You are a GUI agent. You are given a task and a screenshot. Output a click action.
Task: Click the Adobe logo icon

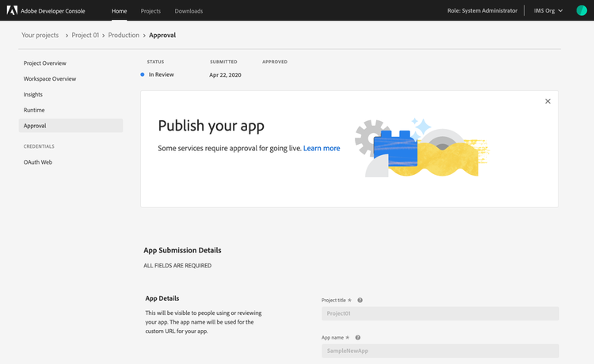[13, 10]
